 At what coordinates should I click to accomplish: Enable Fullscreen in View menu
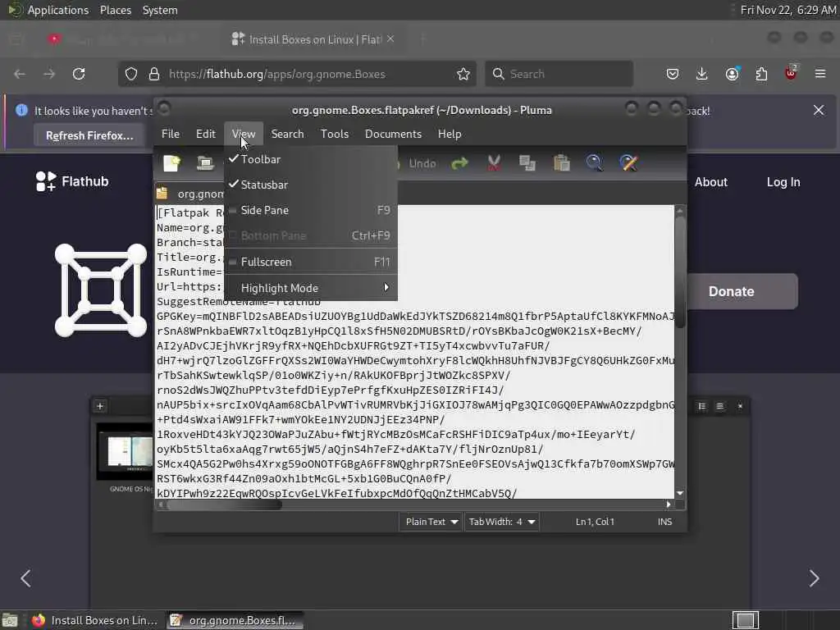311,262
